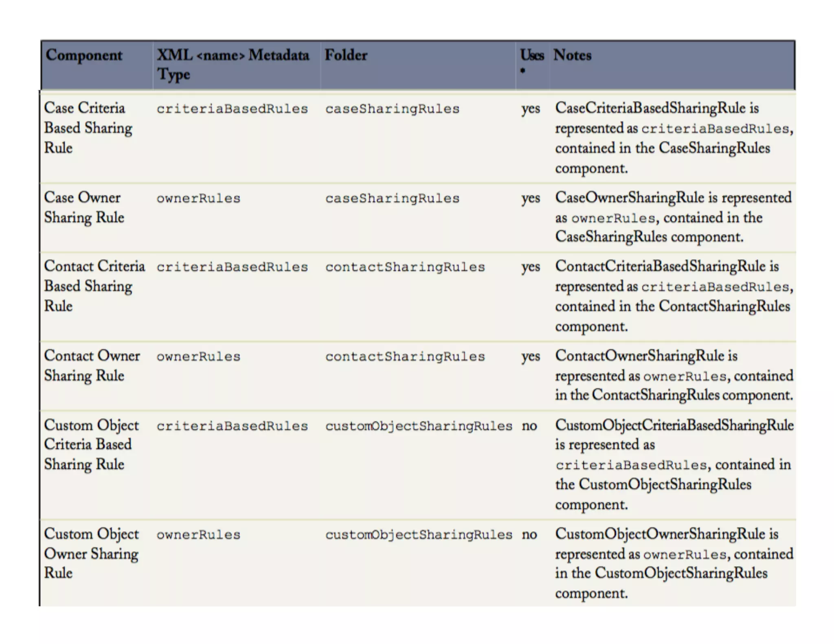Select Custom Object Criteria Based Sharing Rule
This screenshot has height=644, width=834.
(91, 445)
